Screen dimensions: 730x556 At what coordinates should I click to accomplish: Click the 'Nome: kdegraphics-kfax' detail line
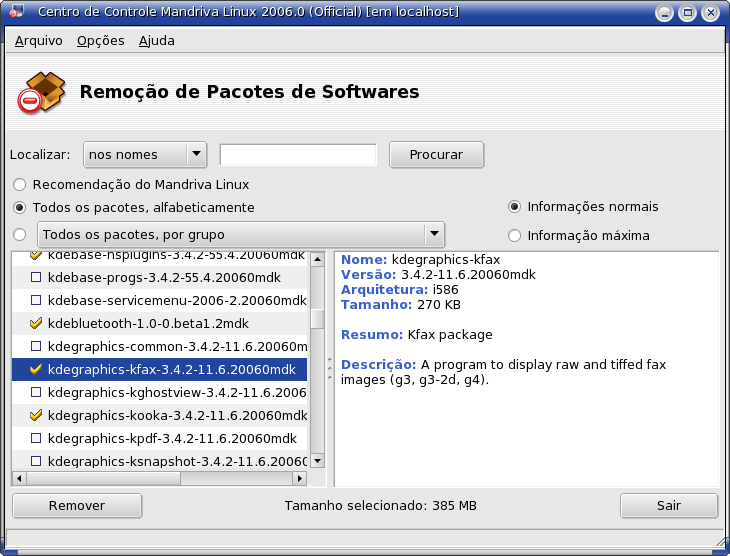point(420,260)
